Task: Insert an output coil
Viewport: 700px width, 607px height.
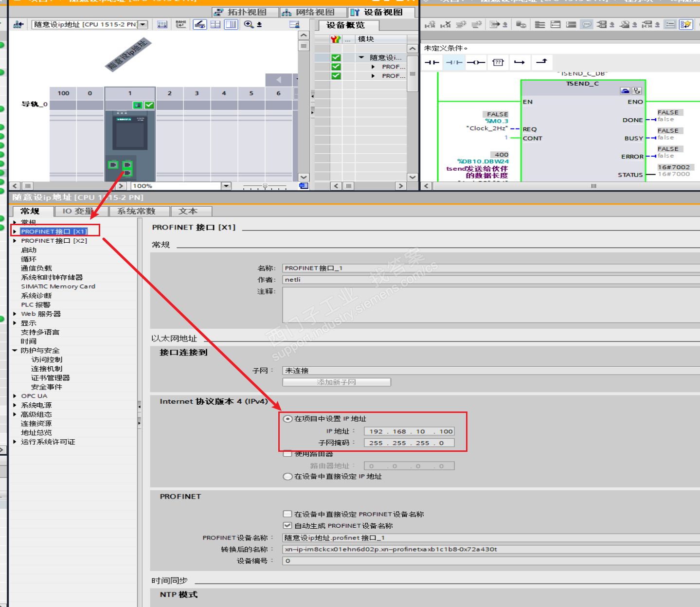Action: pyautogui.click(x=476, y=62)
